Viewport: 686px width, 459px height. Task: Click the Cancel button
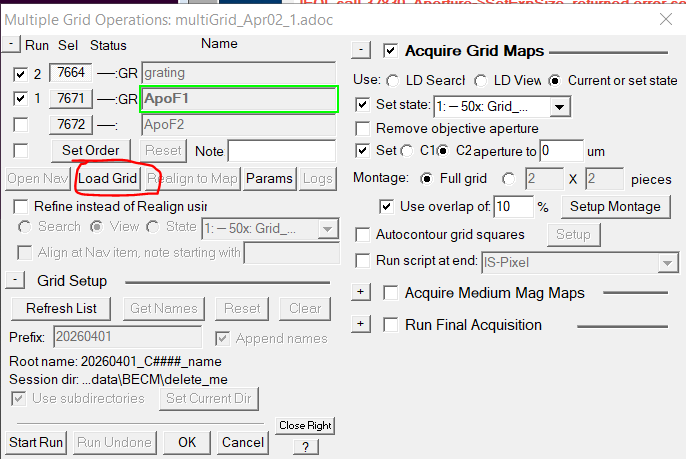click(243, 442)
